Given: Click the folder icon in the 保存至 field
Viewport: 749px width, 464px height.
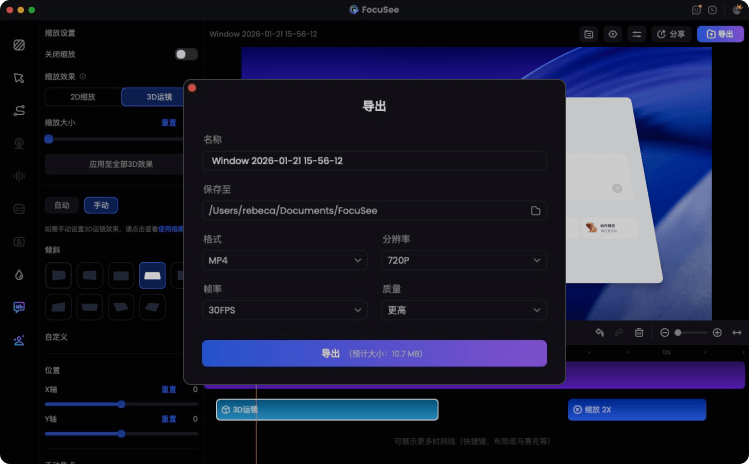Looking at the screenshot, I should point(535,211).
